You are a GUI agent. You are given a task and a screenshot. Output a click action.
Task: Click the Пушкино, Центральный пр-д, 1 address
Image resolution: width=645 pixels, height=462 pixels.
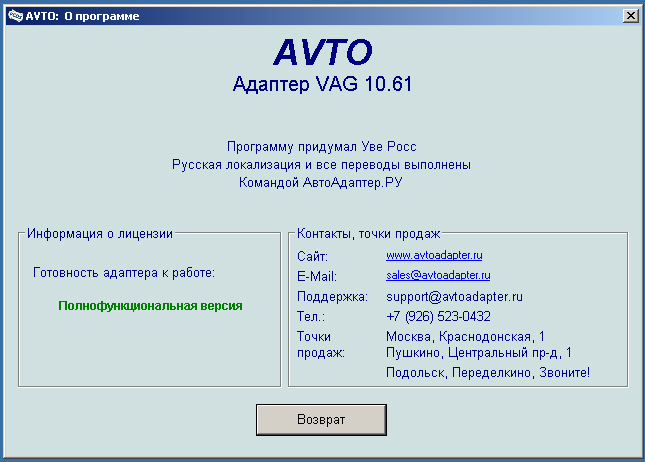click(479, 353)
